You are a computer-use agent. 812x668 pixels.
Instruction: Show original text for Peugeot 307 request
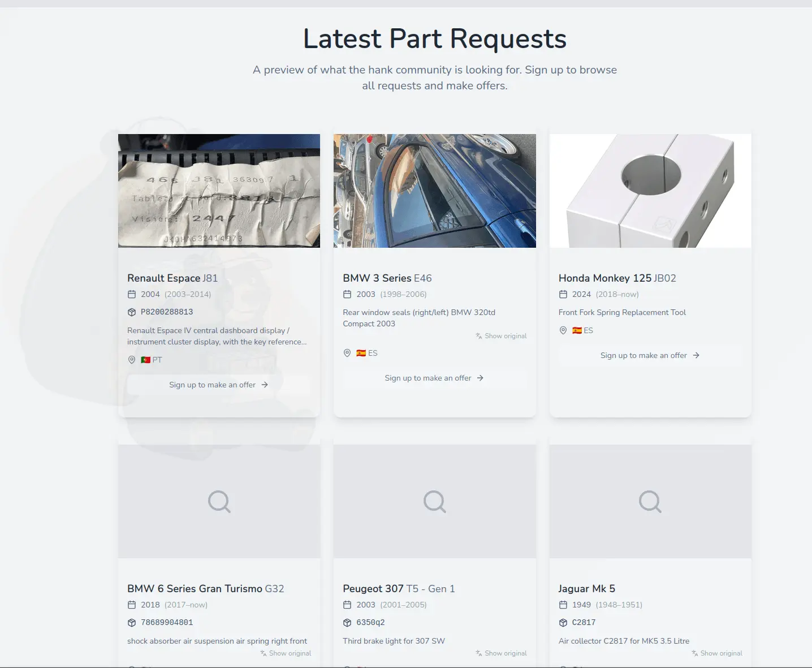(x=501, y=653)
